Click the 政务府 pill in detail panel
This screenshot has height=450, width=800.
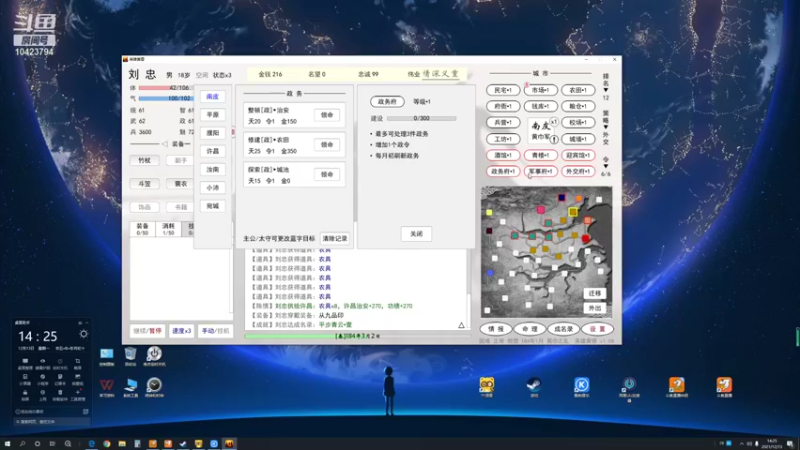point(387,102)
